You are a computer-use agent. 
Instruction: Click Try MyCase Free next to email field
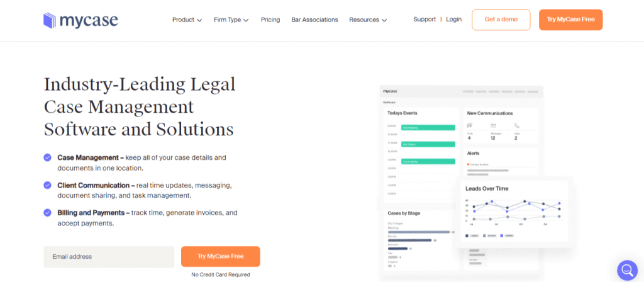click(221, 257)
